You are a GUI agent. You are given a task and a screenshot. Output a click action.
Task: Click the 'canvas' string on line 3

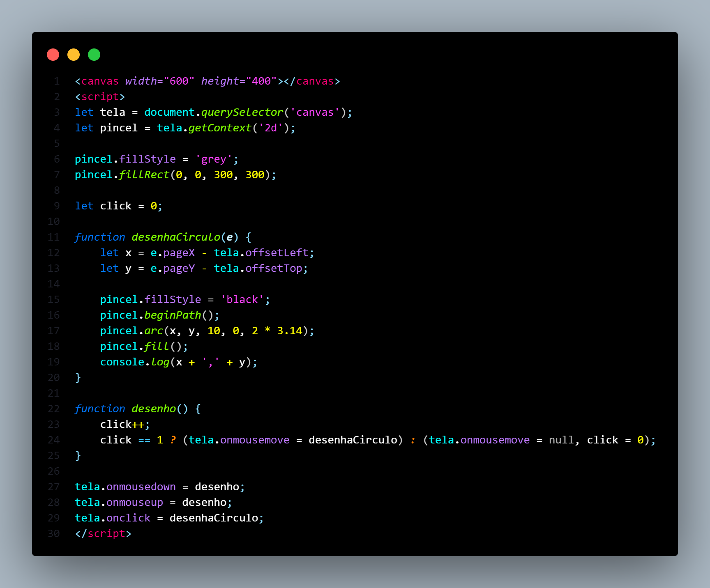[315, 113]
